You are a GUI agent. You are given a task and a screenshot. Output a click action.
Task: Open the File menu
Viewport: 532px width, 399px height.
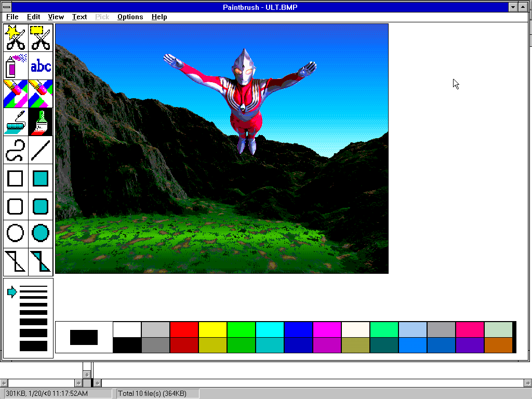point(12,17)
